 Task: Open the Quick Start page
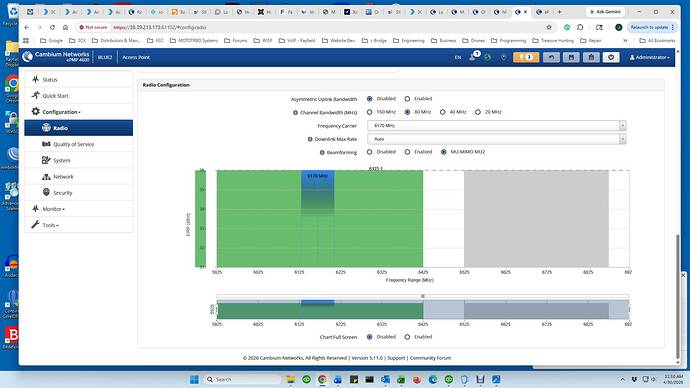click(78, 95)
